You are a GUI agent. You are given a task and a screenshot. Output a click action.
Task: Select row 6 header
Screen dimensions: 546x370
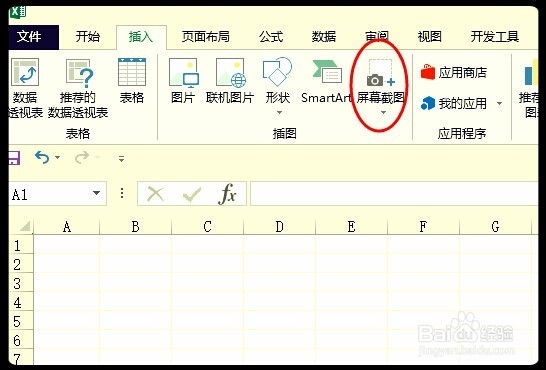pyautogui.click(x=21, y=340)
